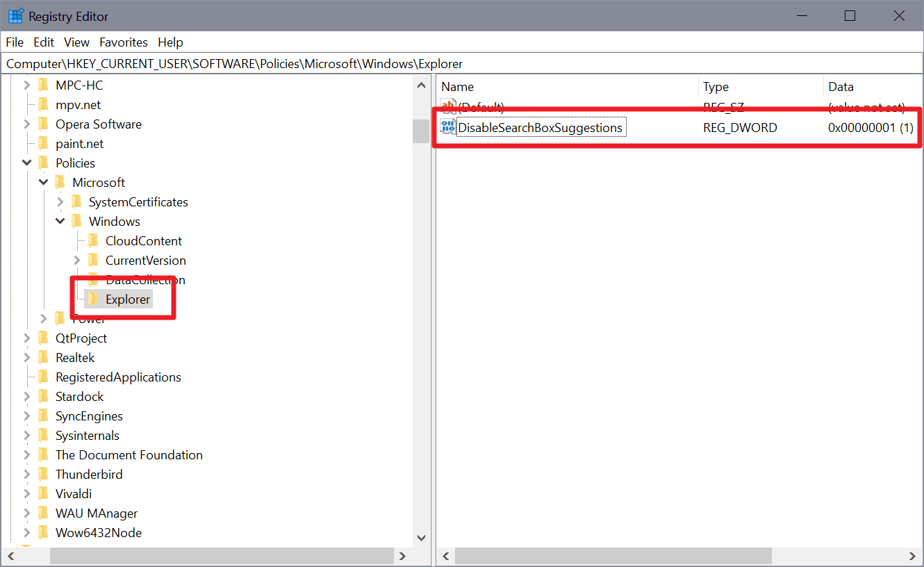The height and width of the screenshot is (567, 924).
Task: Open the File menu
Action: (x=15, y=42)
